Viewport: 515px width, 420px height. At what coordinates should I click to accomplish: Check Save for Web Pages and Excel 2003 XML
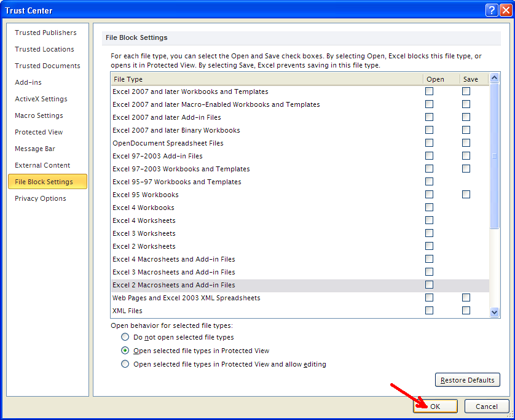(466, 298)
